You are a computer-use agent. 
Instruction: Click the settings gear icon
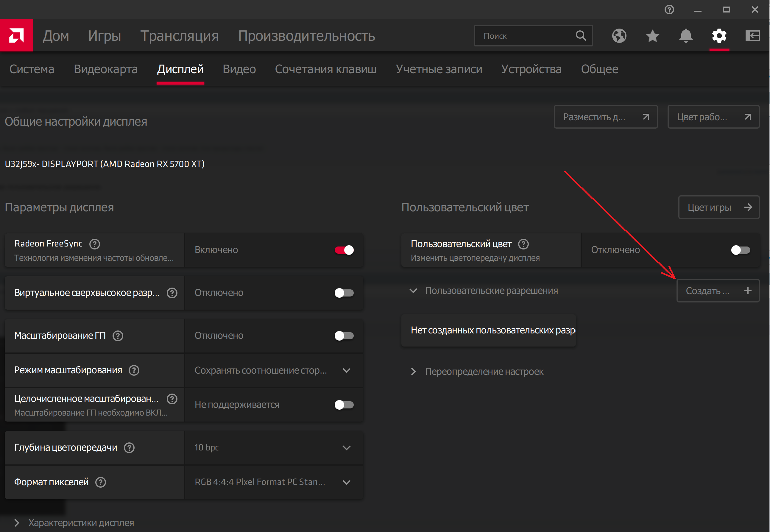pyautogui.click(x=719, y=36)
